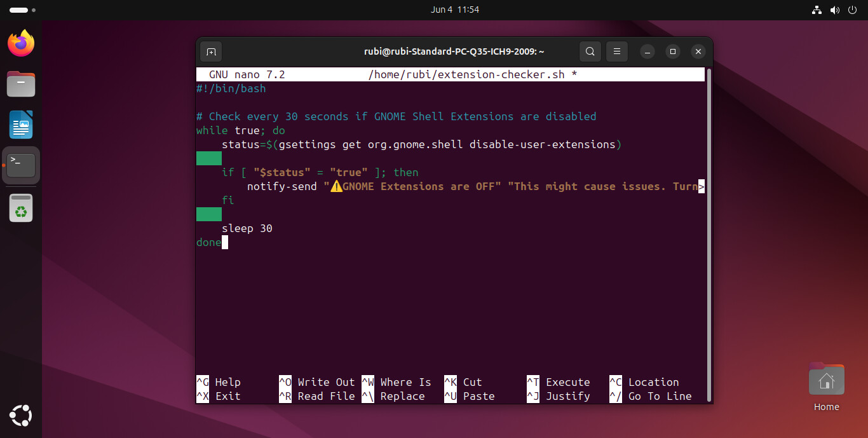Open a new terminal tab
The height and width of the screenshot is (438, 868).
click(x=211, y=51)
